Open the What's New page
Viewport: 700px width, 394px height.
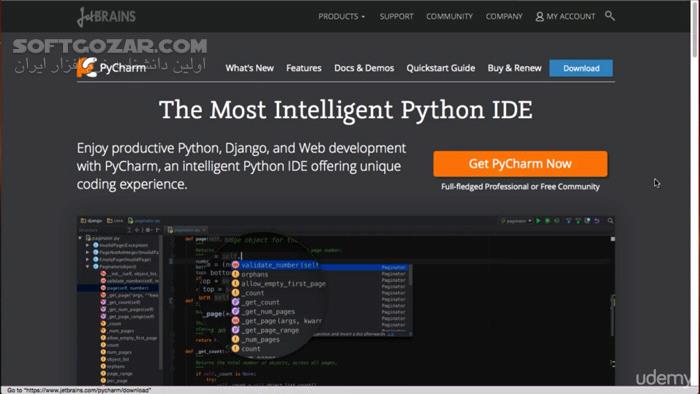tap(250, 68)
